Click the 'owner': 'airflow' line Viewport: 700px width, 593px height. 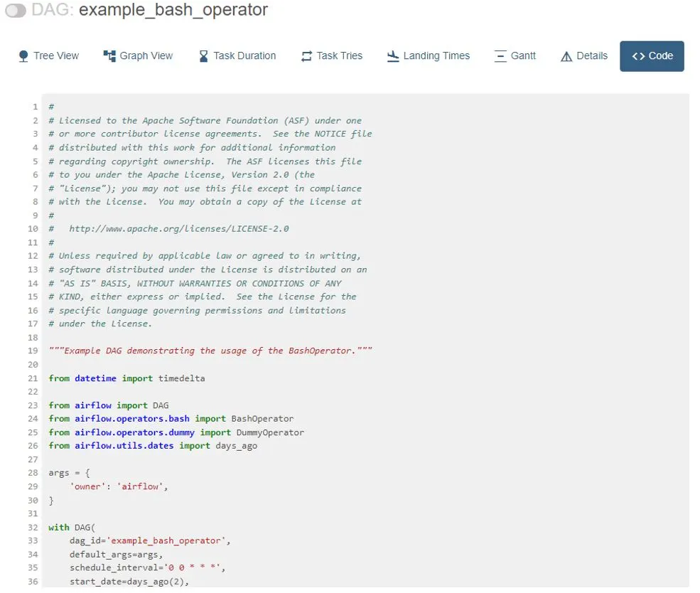[x=119, y=487]
